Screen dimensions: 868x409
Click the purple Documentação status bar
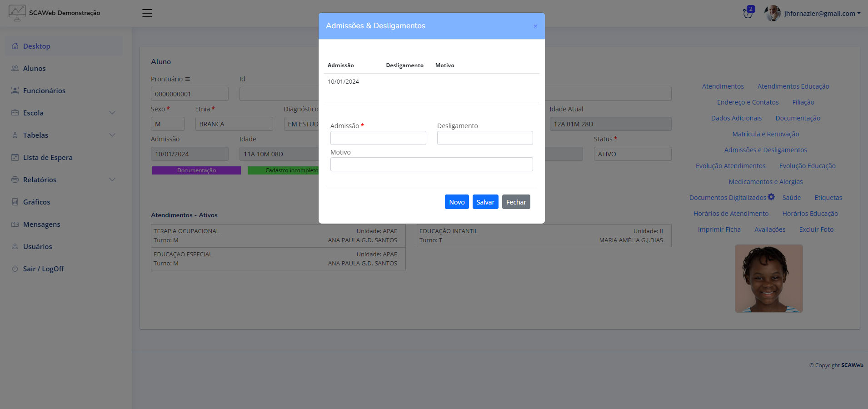tap(196, 170)
